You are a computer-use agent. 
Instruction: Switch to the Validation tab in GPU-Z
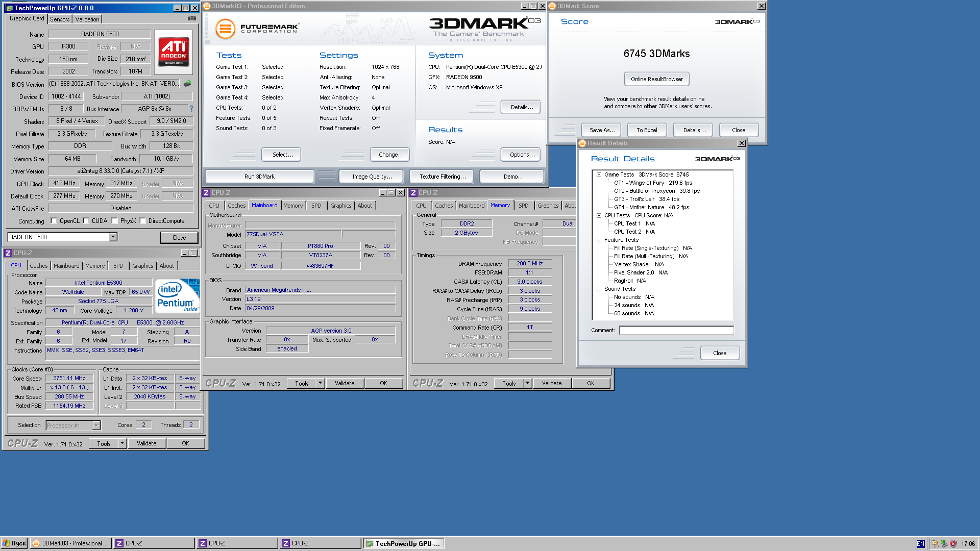pyautogui.click(x=87, y=19)
